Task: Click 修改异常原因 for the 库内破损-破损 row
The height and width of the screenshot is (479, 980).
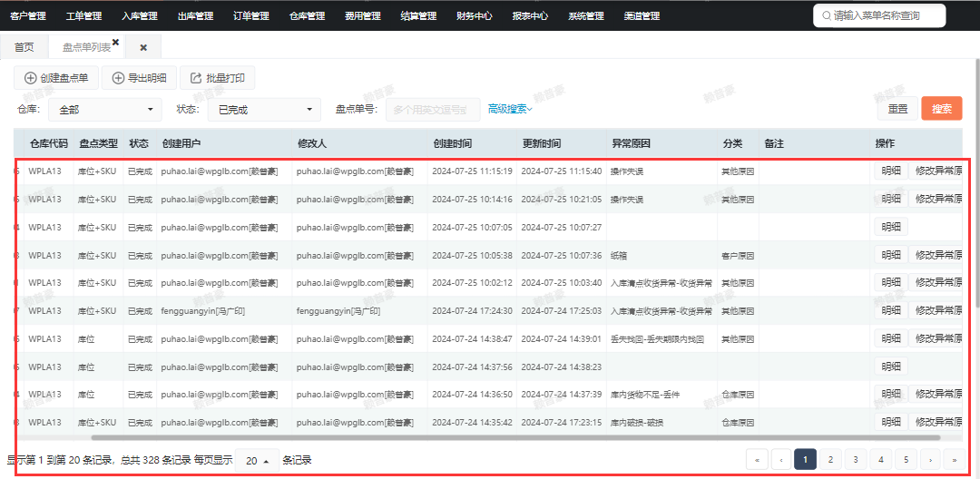Action: (x=936, y=422)
